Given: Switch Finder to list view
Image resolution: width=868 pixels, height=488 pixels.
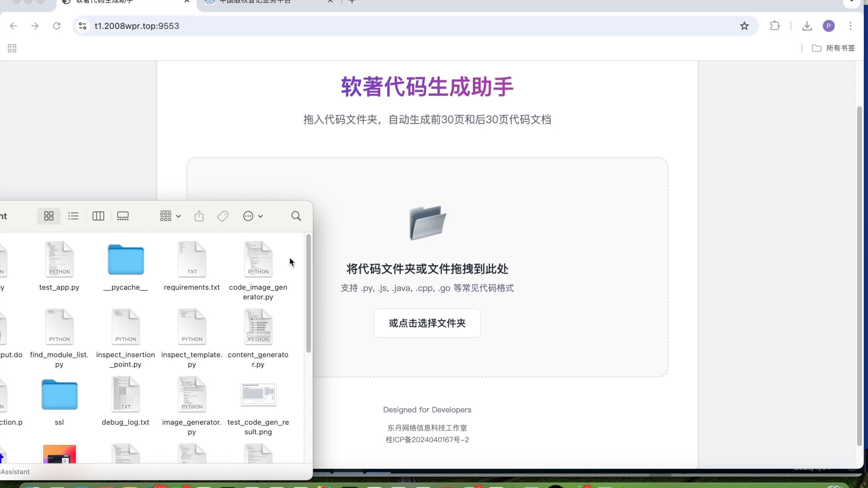Looking at the screenshot, I should 73,216.
